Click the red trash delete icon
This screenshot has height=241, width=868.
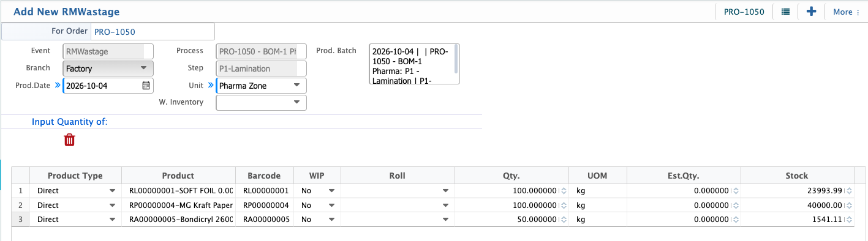point(70,140)
